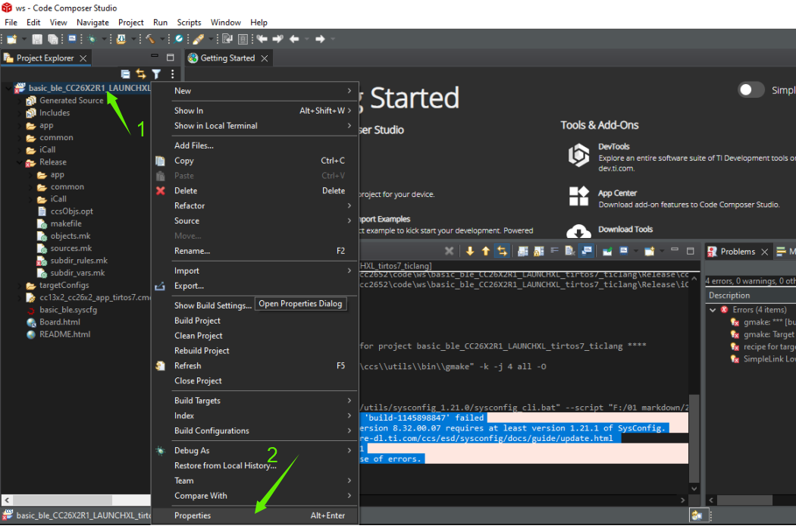The height and width of the screenshot is (532, 796).
Task: Click the console vertical scrollbar thumb
Action: pyautogui.click(x=694, y=437)
